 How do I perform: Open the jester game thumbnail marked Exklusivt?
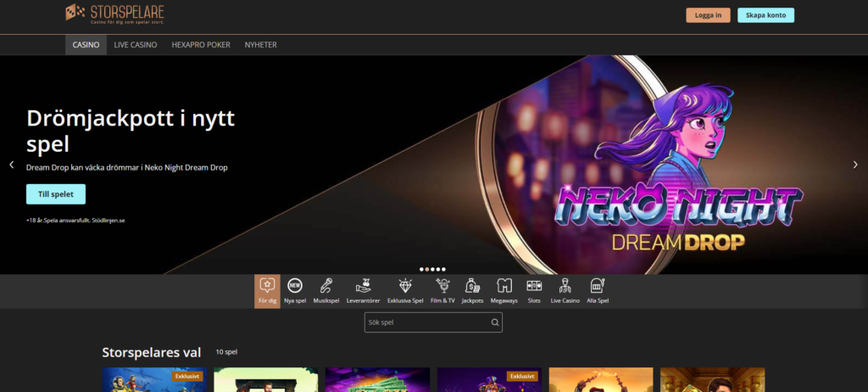click(x=489, y=380)
